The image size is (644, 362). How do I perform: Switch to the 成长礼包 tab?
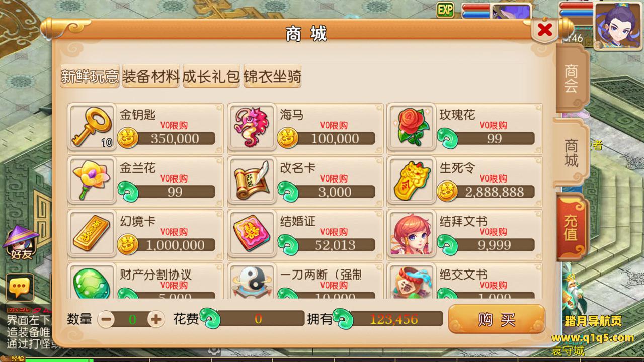click(211, 77)
